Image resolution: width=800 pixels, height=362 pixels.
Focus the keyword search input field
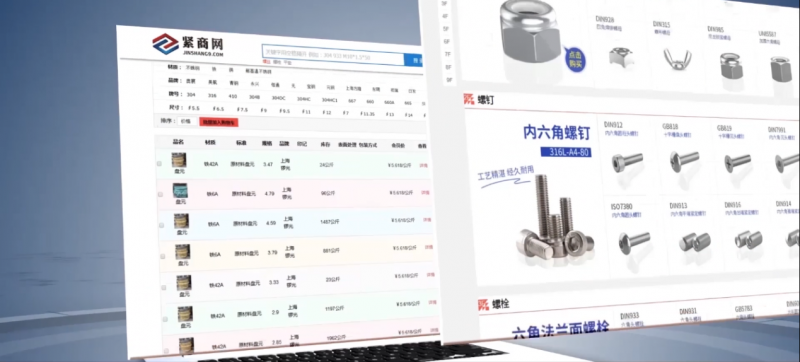click(333, 55)
